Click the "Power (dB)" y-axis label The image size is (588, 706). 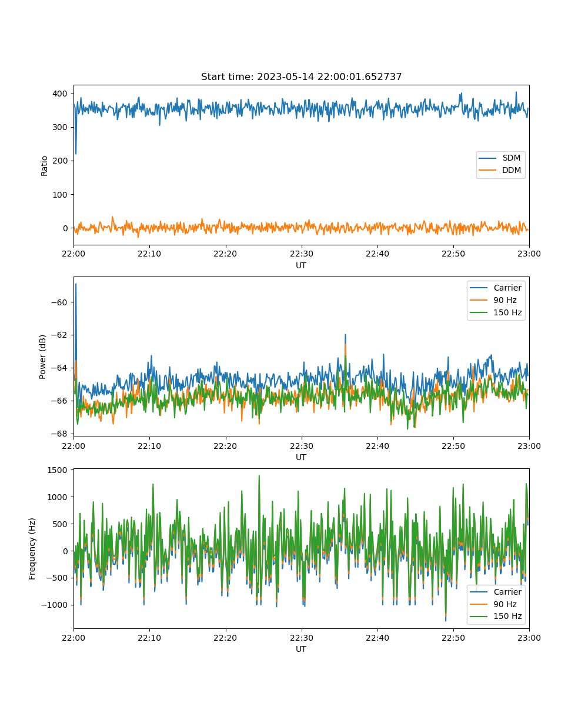pos(43,357)
